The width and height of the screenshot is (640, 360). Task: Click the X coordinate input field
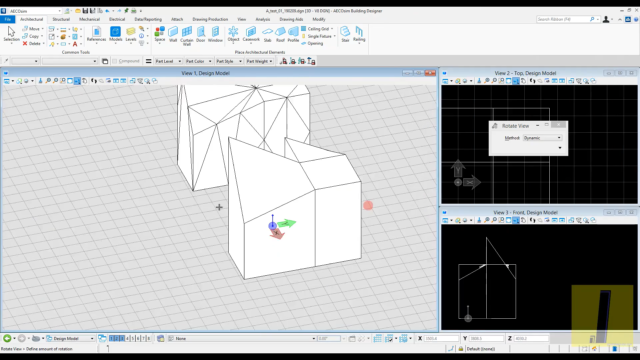click(441, 338)
